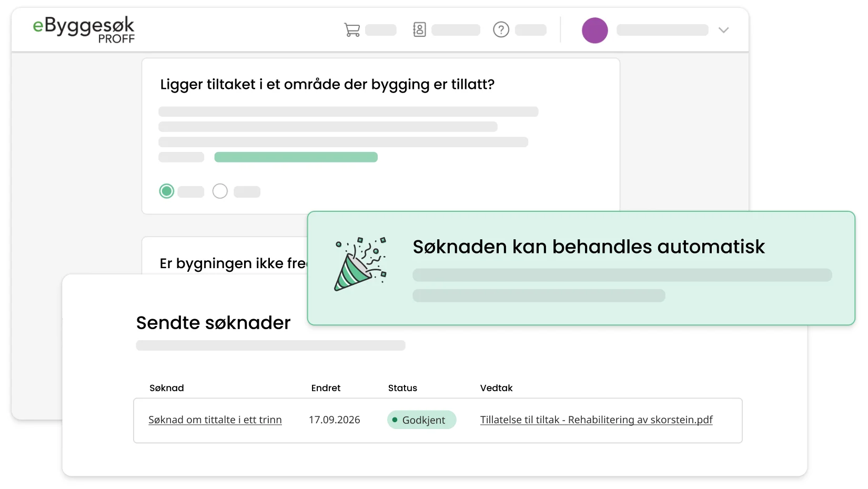
Task: Open Søknad om tiltak i ett trinn link
Action: [x=215, y=420]
